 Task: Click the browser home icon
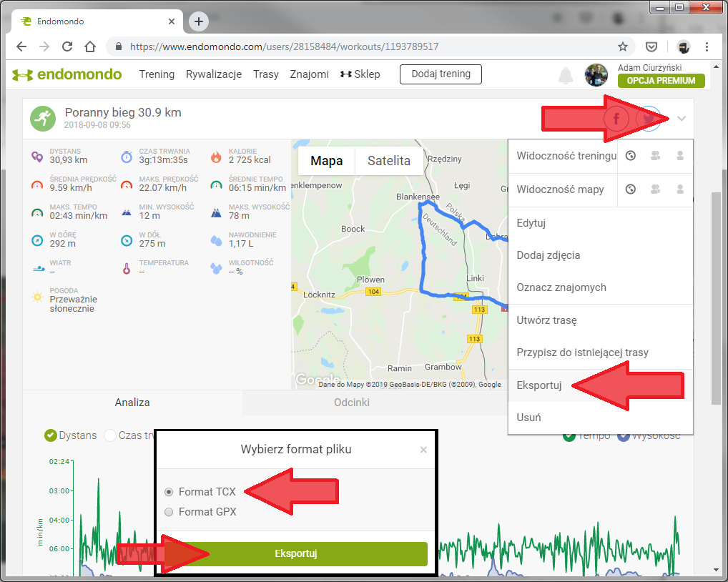[x=90, y=46]
